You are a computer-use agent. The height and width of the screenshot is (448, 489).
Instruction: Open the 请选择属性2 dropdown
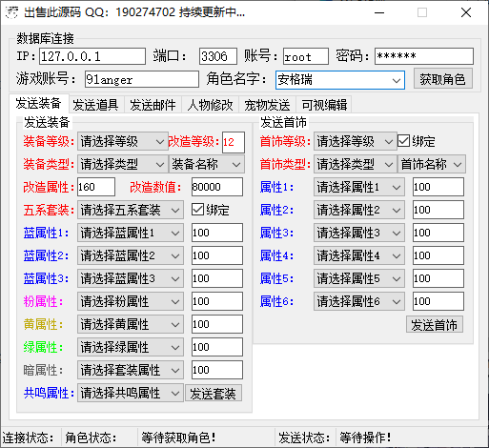[359, 210]
